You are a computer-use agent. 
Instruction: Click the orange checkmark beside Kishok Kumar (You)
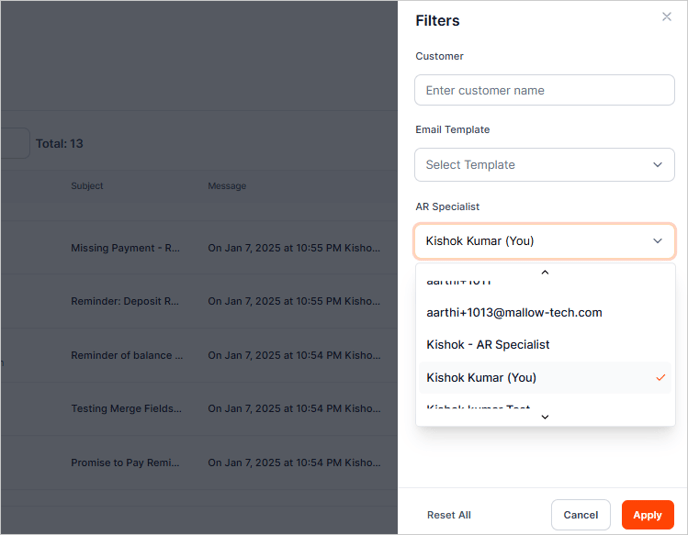click(660, 378)
